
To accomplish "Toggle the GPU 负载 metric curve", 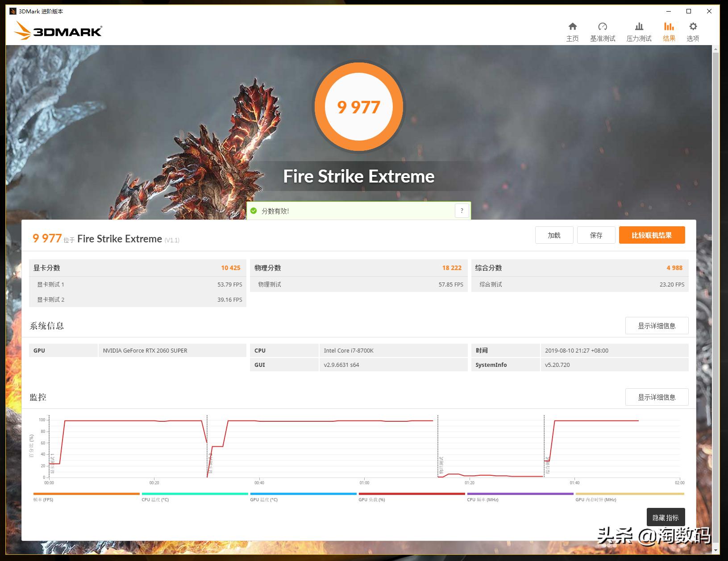I will [412, 496].
